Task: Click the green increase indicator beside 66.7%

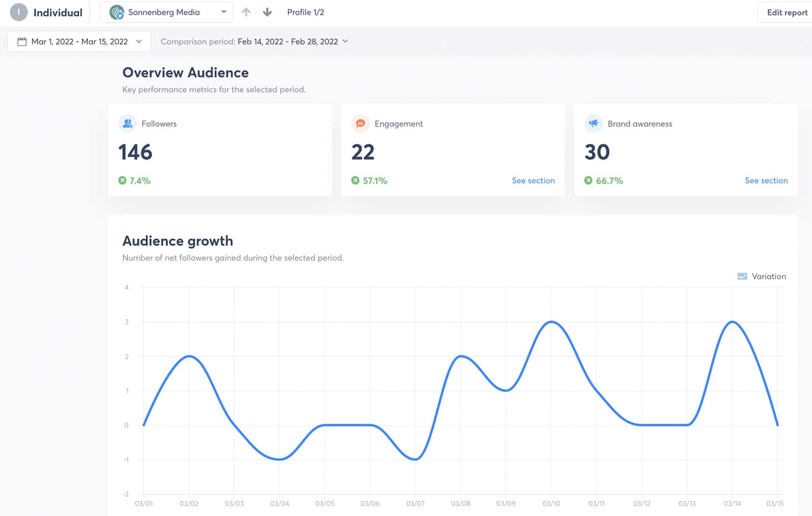Action: [588, 180]
